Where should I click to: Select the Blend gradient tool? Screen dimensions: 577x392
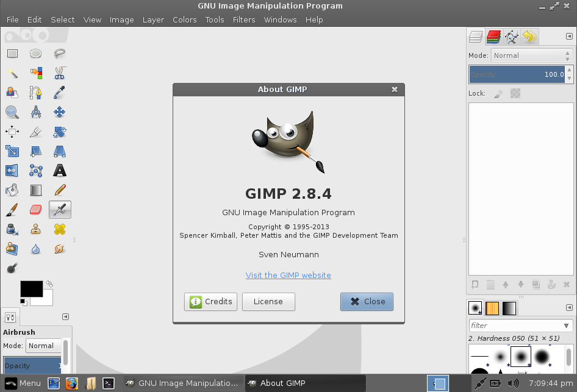click(x=36, y=190)
